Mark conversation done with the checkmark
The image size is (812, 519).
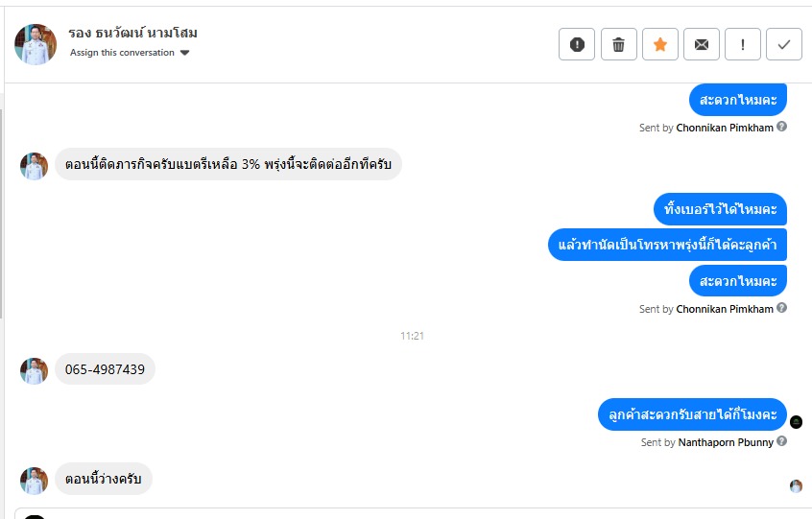point(784,44)
